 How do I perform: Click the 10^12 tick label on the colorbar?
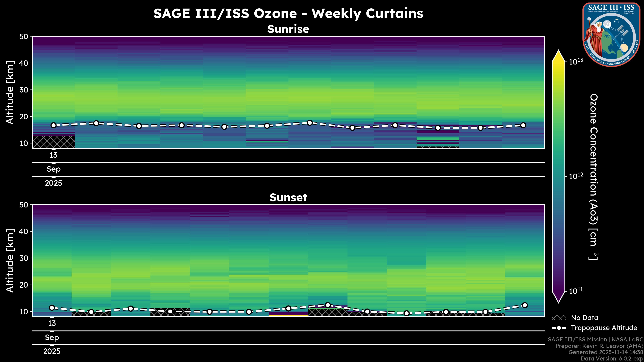coord(576,176)
